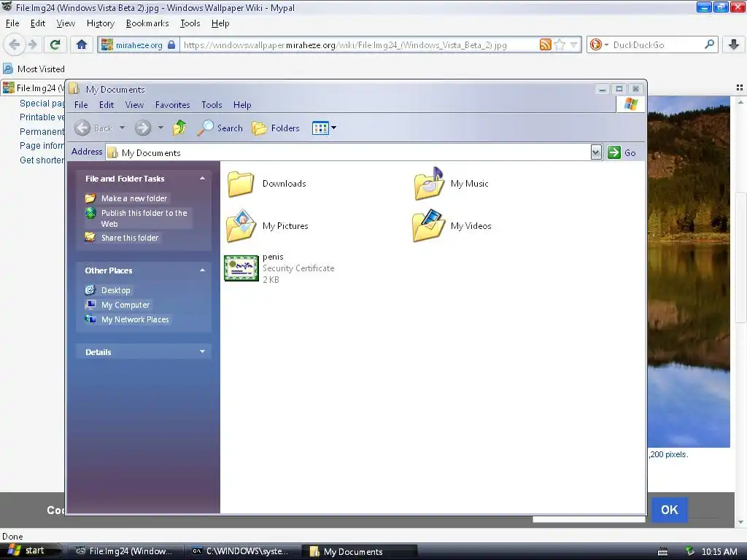Click the miraheze.org site identity button
Screen dimensions: 747x560
coord(139,44)
